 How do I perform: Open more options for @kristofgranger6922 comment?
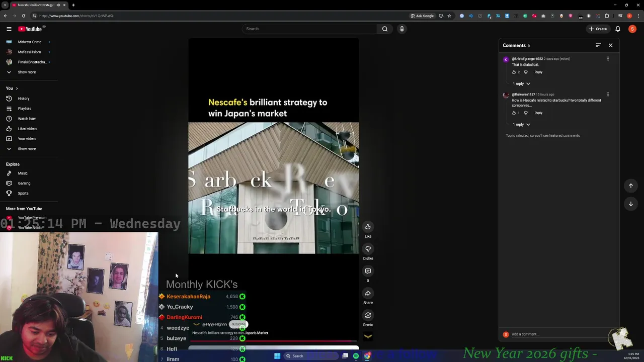pos(608,59)
